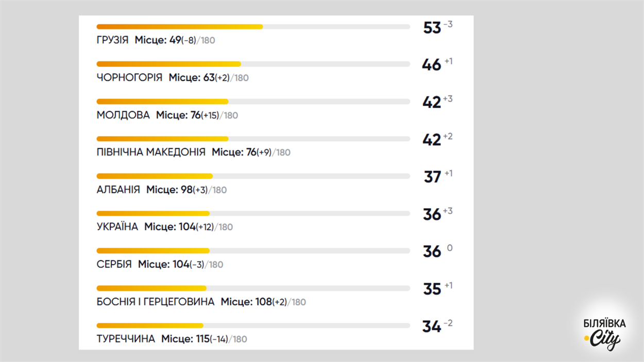The width and height of the screenshot is (644, 362).
Task: Click the Боснія і Герцеговина progress bar
Action: tap(253, 288)
